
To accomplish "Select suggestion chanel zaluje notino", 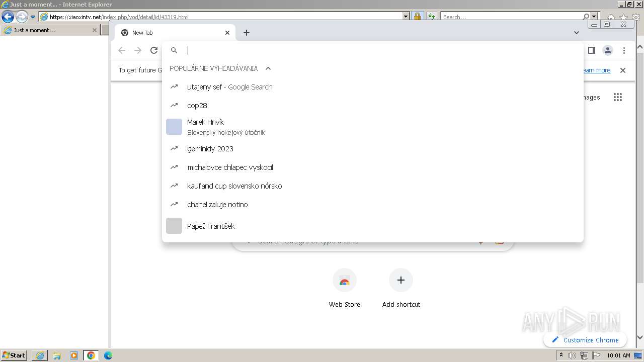I will point(373,205).
